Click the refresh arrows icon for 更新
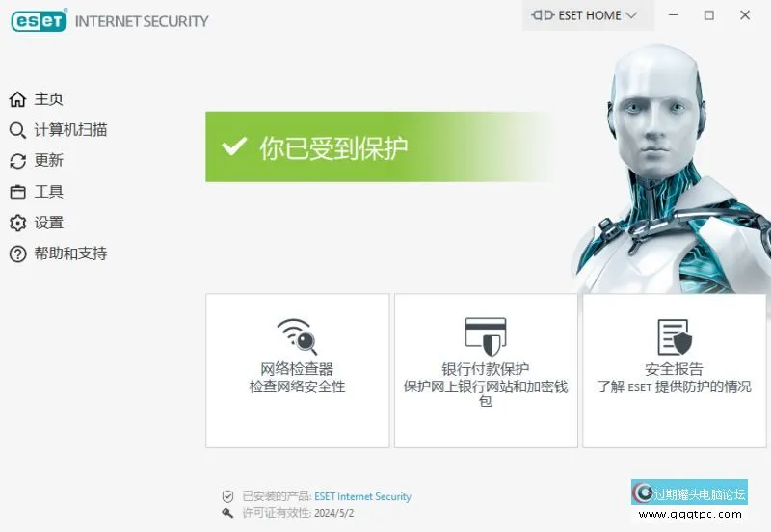Screen dimensions: 771x532 [17, 161]
